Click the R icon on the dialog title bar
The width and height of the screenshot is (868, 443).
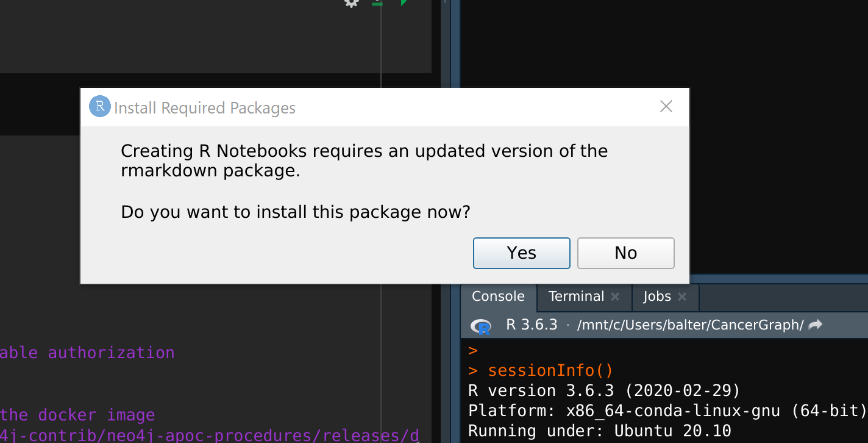click(x=99, y=106)
